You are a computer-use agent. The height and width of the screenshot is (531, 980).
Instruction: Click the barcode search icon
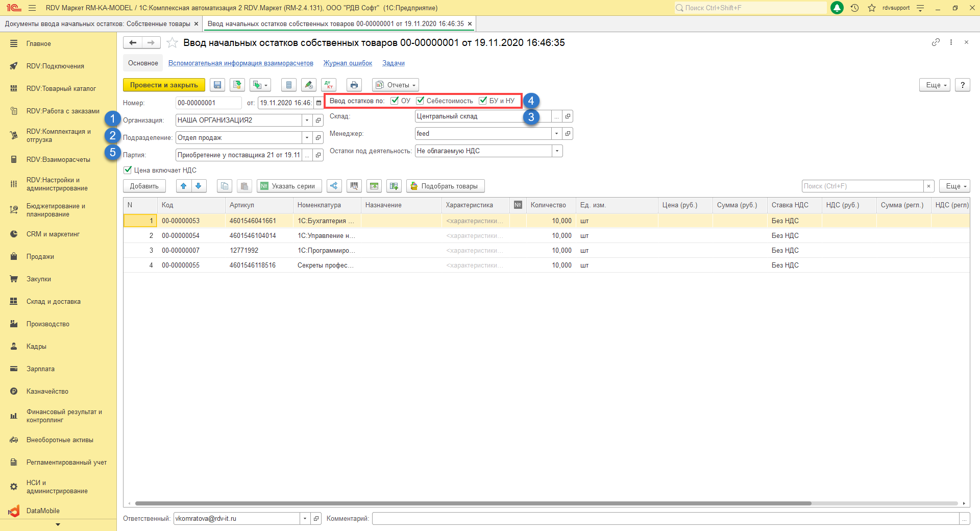click(x=354, y=186)
